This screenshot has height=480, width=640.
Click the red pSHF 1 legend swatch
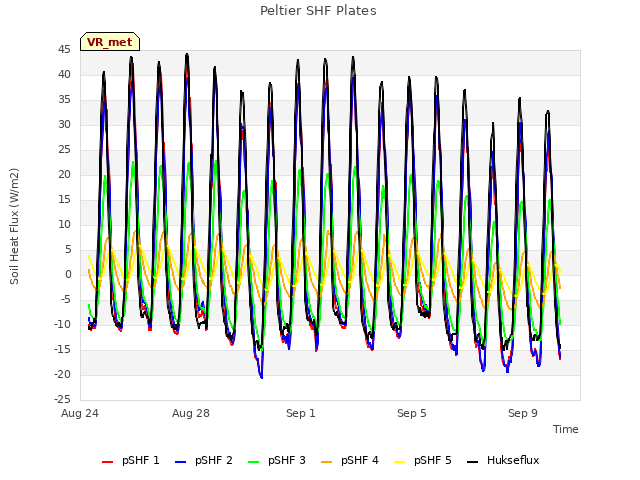pos(107,462)
